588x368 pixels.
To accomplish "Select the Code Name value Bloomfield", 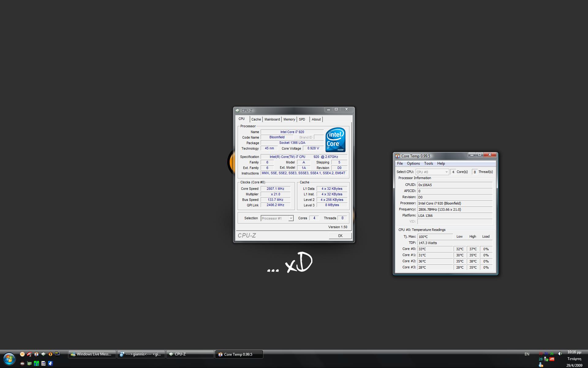I will tap(277, 137).
